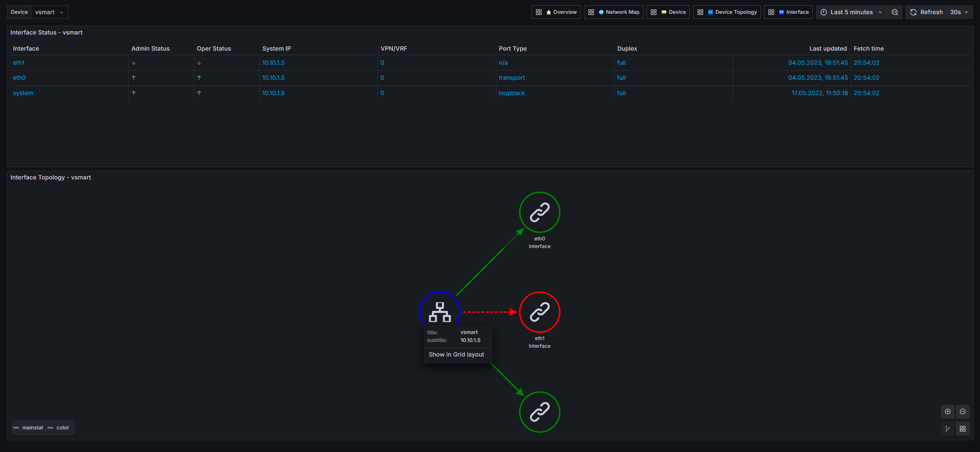The height and width of the screenshot is (452, 980).
Task: Click the red admin down arrow for eth1
Action: click(134, 63)
